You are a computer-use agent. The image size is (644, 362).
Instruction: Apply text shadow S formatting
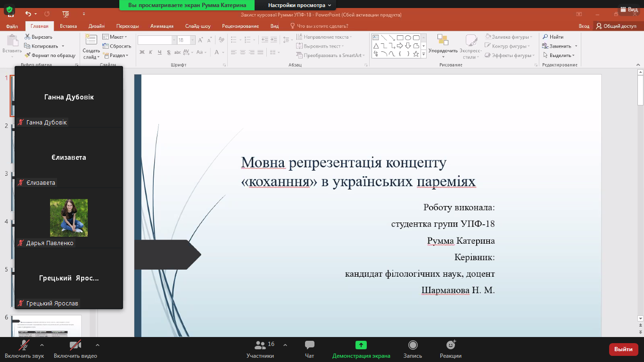169,52
